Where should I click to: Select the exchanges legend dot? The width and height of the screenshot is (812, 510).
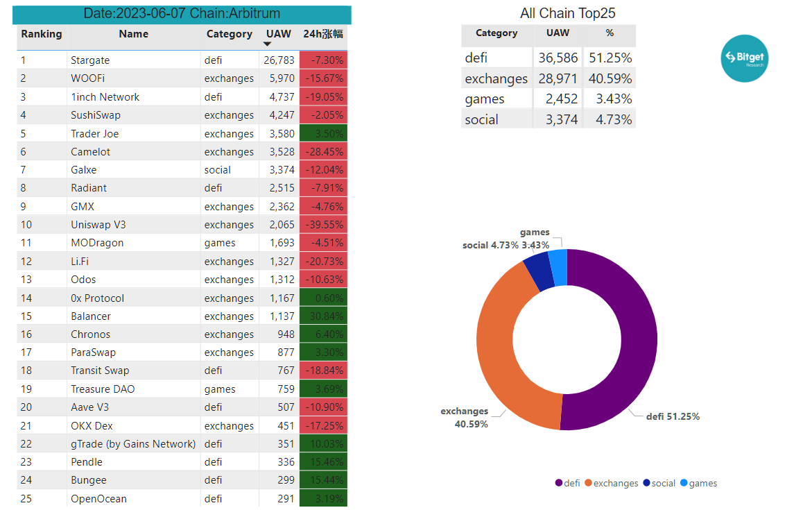pyautogui.click(x=588, y=483)
